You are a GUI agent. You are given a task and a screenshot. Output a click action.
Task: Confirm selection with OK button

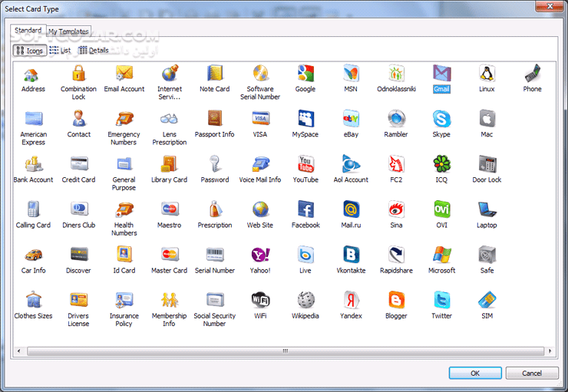click(x=475, y=373)
